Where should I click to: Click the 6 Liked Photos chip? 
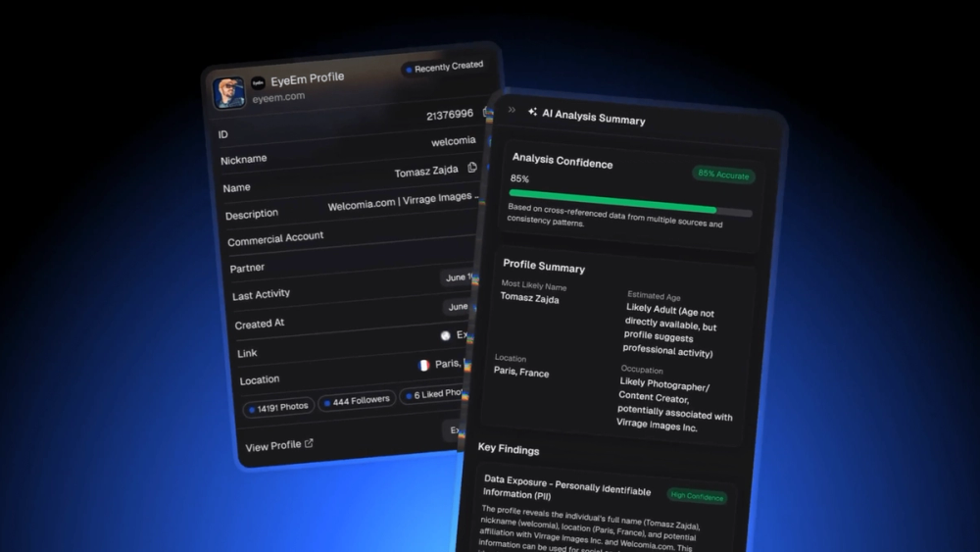click(434, 394)
